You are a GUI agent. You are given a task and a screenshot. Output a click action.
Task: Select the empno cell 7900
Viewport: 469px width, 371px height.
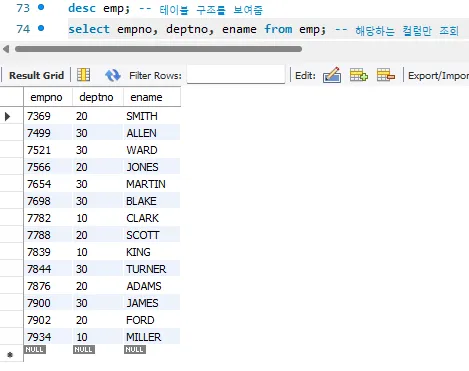click(48, 303)
